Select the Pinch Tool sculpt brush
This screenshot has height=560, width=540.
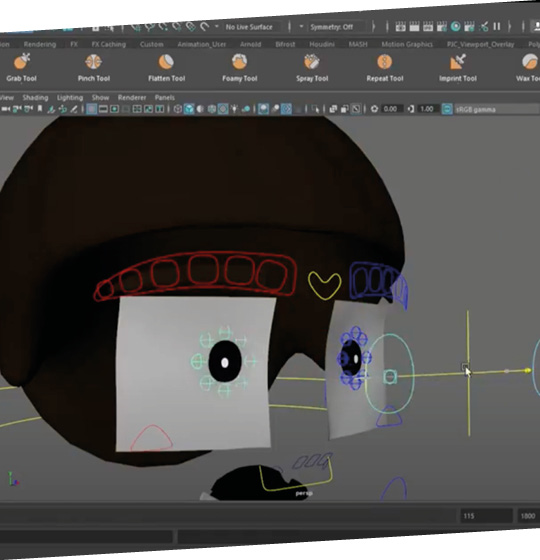pos(94,68)
